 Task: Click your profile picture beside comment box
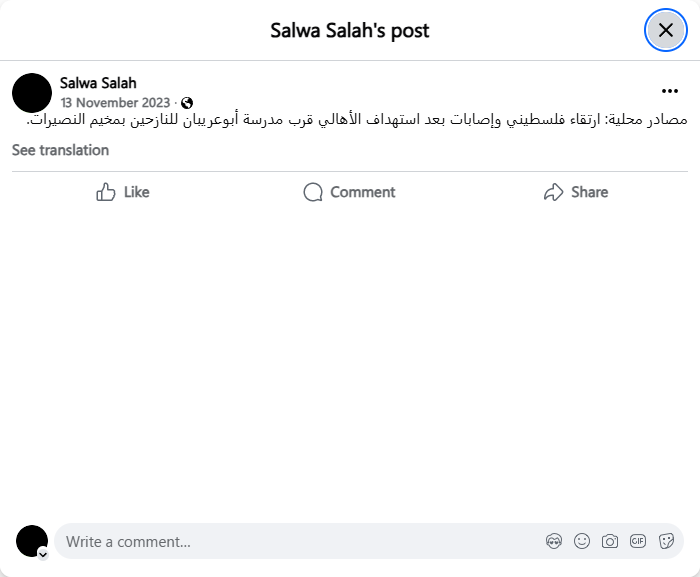[32, 541]
